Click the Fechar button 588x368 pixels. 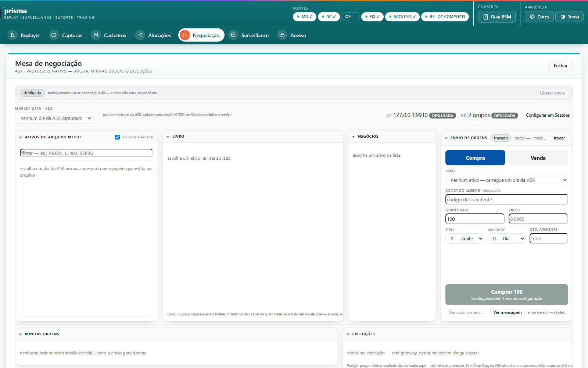[x=560, y=66]
